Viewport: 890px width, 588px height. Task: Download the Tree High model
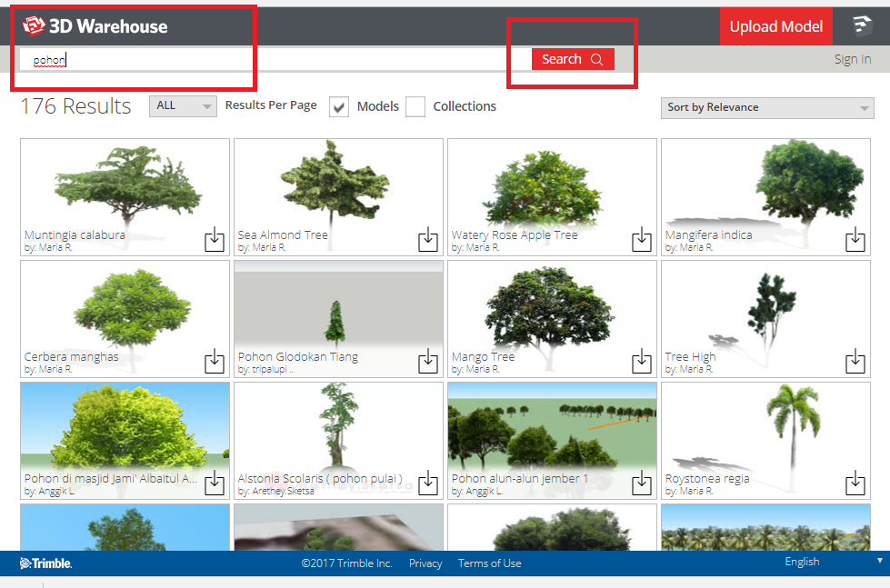[x=855, y=361]
